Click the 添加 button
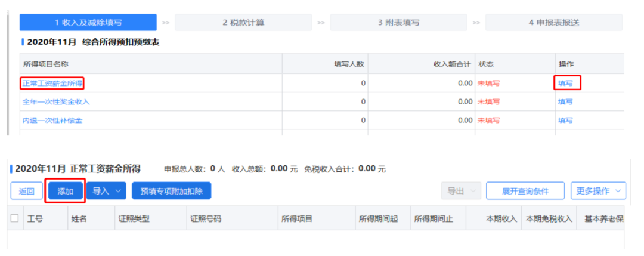644x256 pixels. coord(65,191)
